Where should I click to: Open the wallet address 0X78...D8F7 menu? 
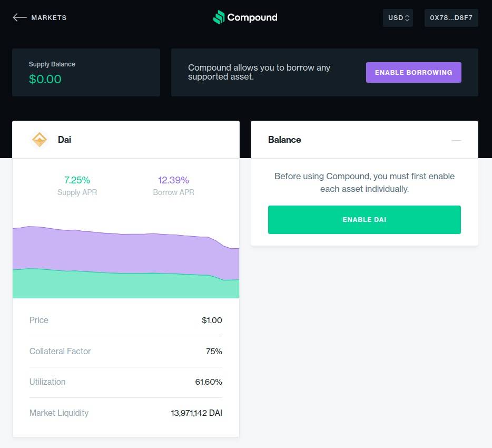(x=451, y=18)
